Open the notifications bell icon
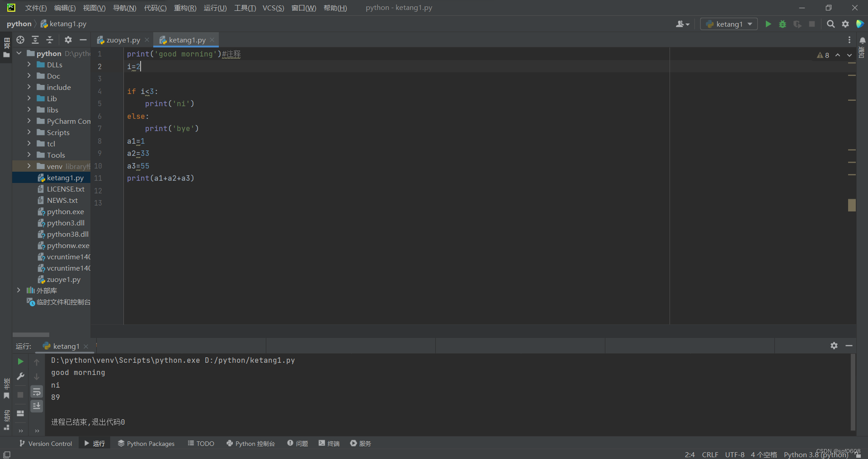 coord(863,40)
